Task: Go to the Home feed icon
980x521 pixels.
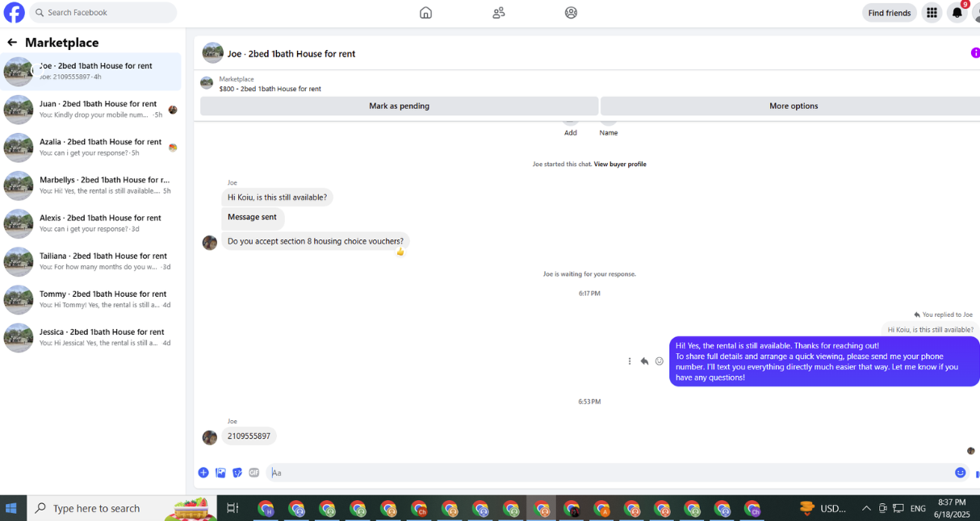Action: (x=425, y=12)
